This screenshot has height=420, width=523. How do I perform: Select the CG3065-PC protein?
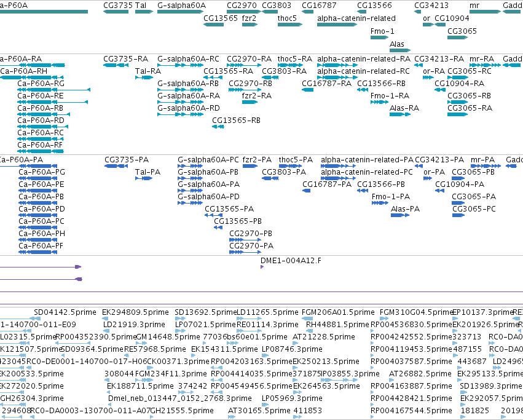coord(458,215)
